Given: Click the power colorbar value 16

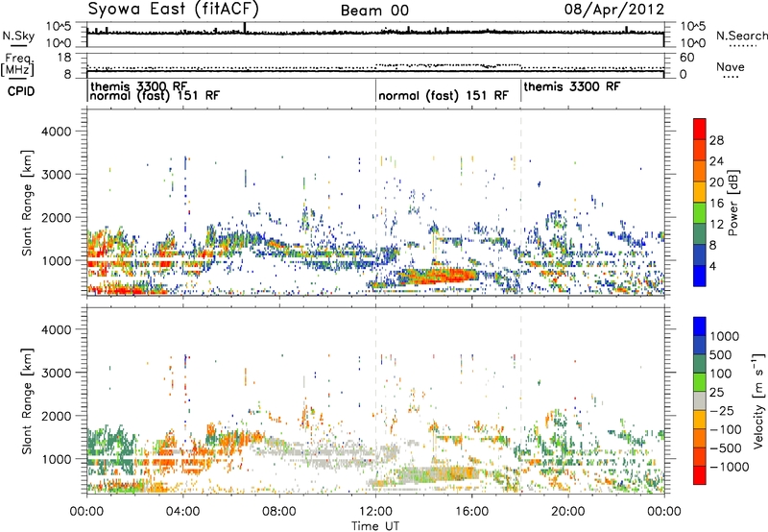Looking at the screenshot, I should pyautogui.click(x=716, y=204).
